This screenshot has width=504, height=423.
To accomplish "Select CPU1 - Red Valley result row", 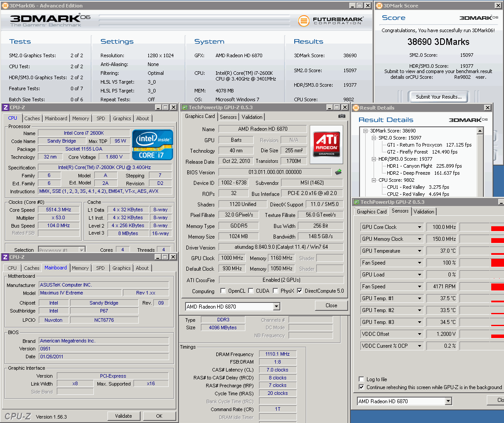I will 418,187.
